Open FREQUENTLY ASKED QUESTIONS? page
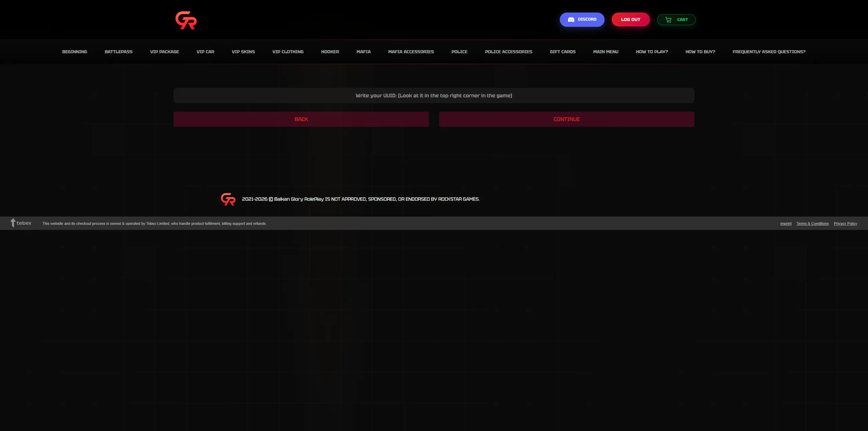868x431 pixels. click(x=769, y=52)
